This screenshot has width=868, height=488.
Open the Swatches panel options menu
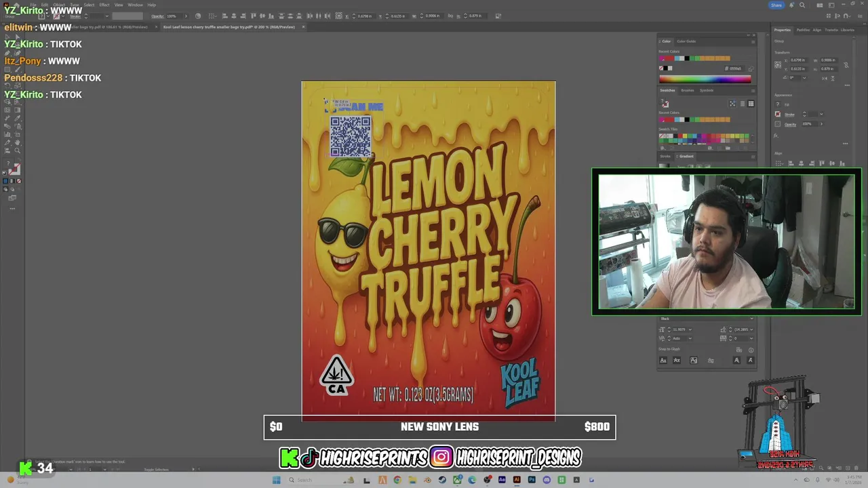pos(753,91)
